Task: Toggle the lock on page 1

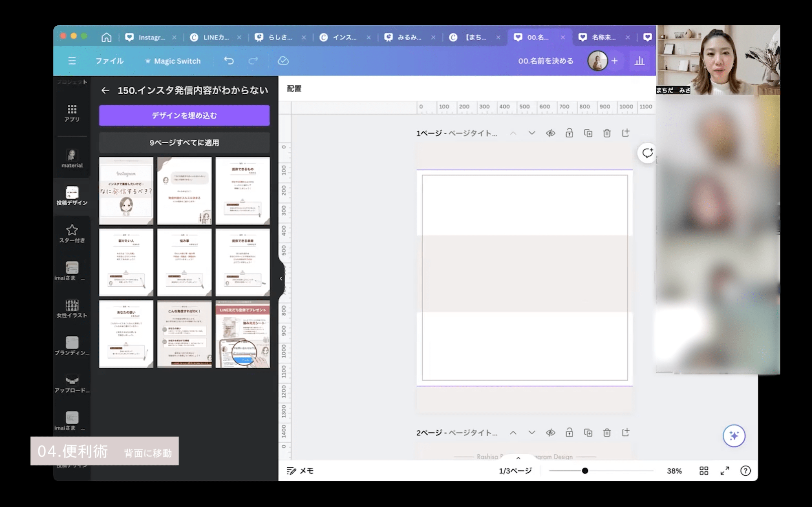Action: pos(569,133)
